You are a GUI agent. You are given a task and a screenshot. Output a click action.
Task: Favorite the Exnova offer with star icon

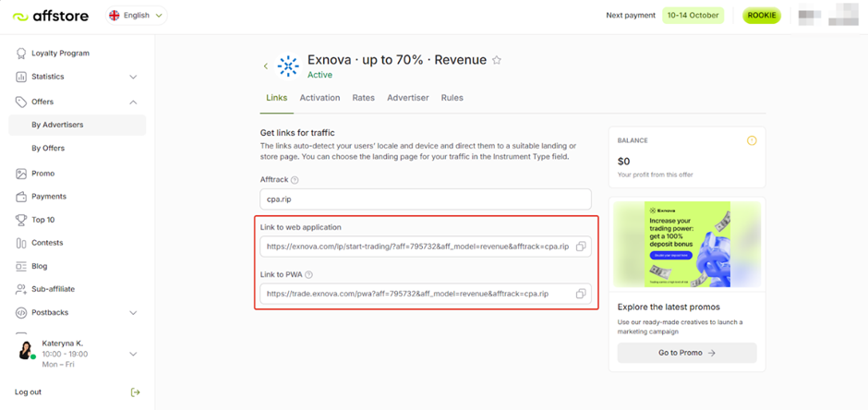497,61
